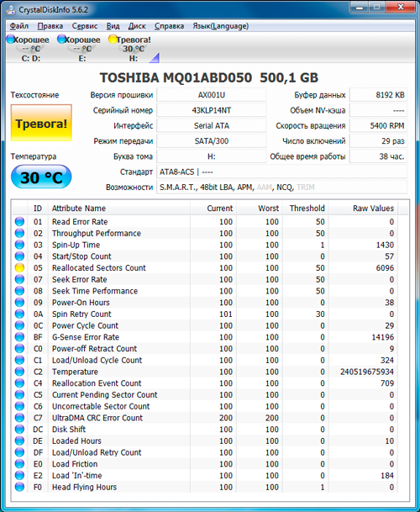Click the status icon for Throughput Performance
Viewport: 420px width, 512px height.
[19, 233]
